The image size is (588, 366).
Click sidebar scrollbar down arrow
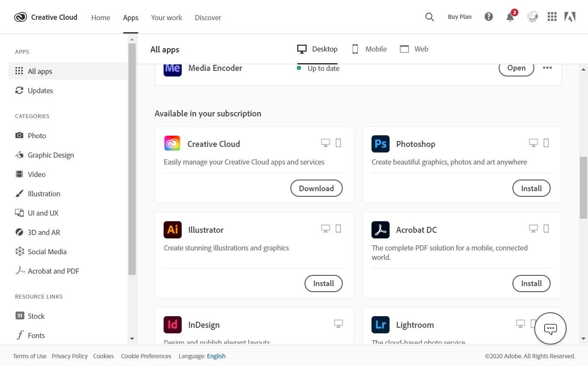coord(132,339)
